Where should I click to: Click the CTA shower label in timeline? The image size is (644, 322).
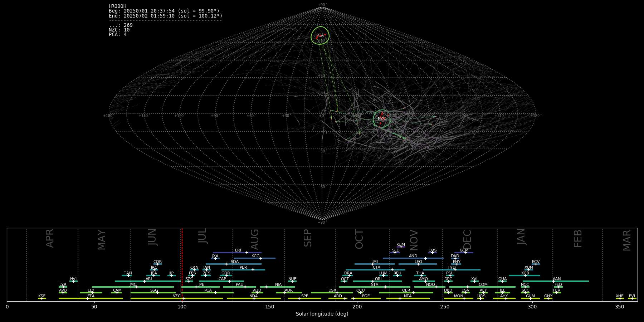[376, 268]
